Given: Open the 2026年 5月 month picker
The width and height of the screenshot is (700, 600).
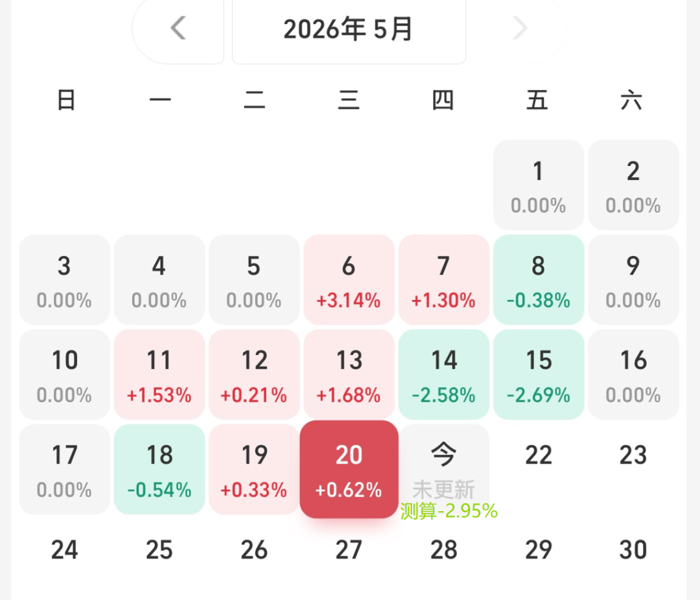Looking at the screenshot, I should coord(349,29).
